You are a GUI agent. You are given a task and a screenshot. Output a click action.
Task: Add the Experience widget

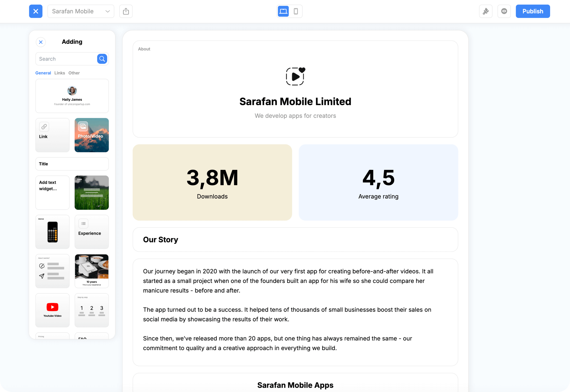point(92,232)
